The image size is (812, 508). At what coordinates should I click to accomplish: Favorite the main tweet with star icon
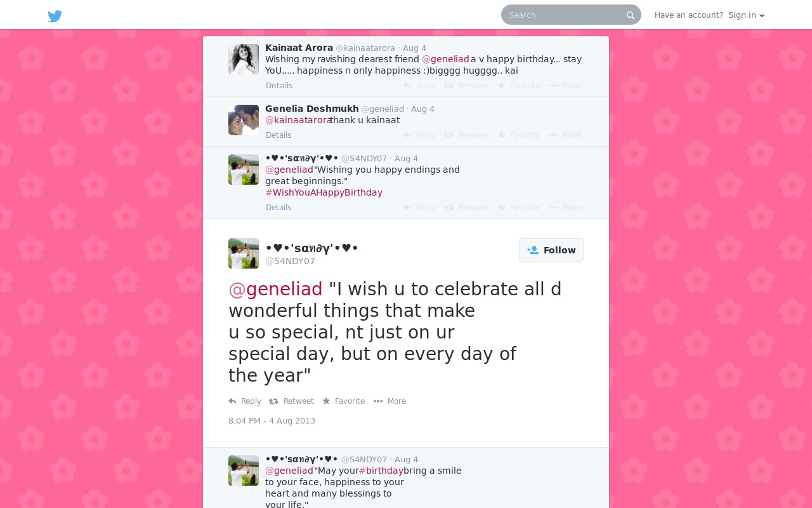343,401
